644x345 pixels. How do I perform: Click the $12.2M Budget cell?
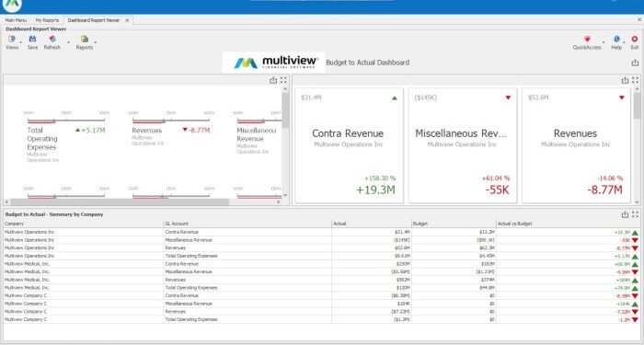click(x=454, y=232)
